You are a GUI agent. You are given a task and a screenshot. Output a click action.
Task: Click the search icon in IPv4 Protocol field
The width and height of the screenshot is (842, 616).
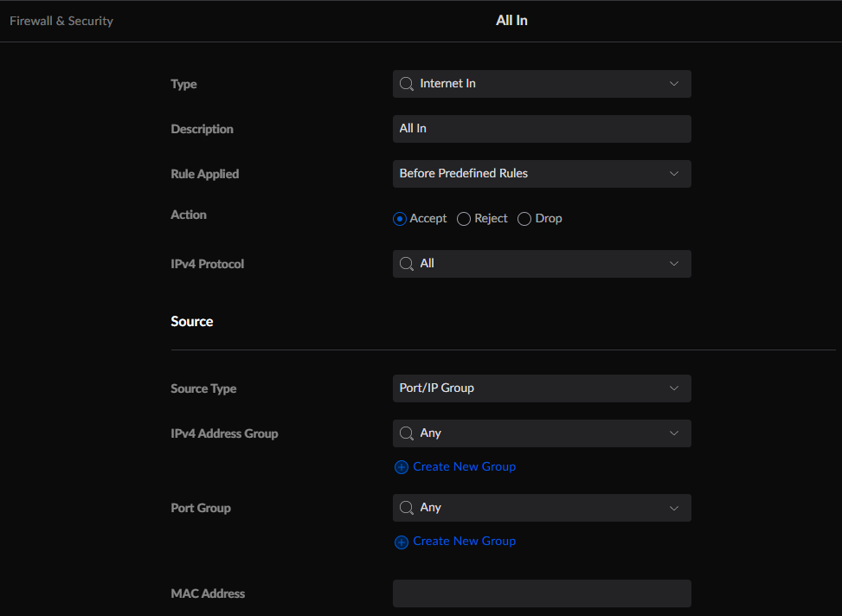coord(406,264)
